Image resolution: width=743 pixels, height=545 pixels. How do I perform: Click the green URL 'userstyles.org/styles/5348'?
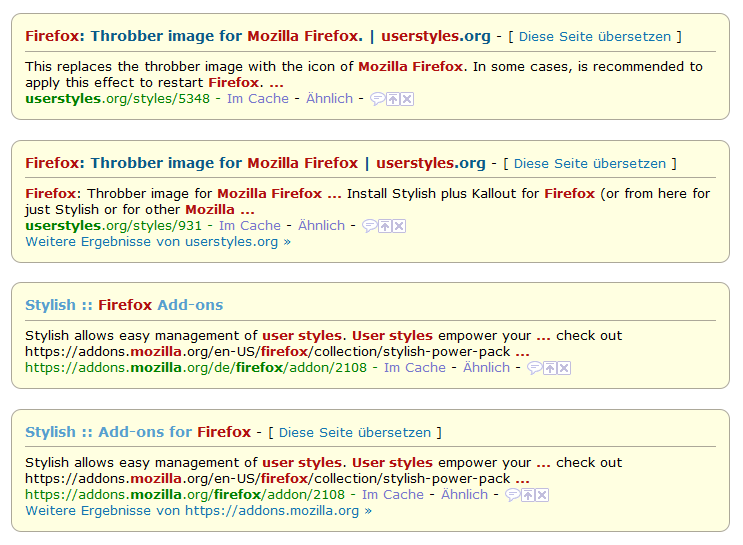(x=118, y=99)
